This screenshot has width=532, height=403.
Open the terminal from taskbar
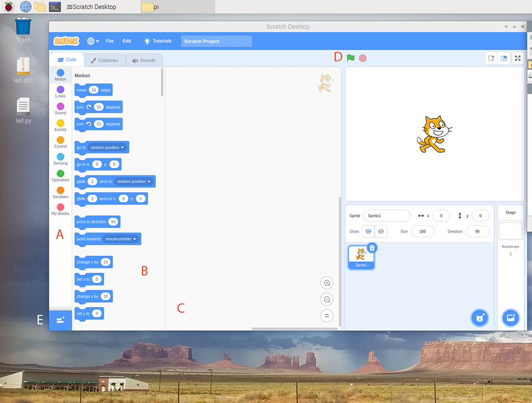click(55, 7)
